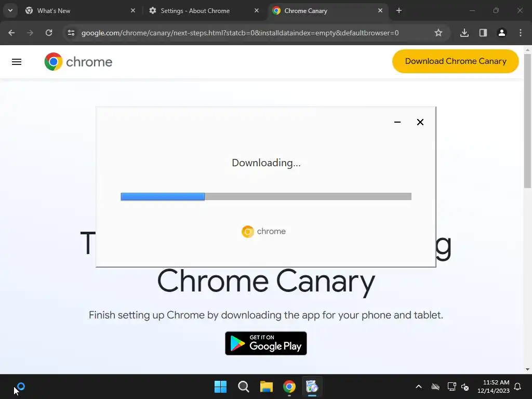Close the Chrome Canary tab
532x399 pixels.
click(x=380, y=10)
